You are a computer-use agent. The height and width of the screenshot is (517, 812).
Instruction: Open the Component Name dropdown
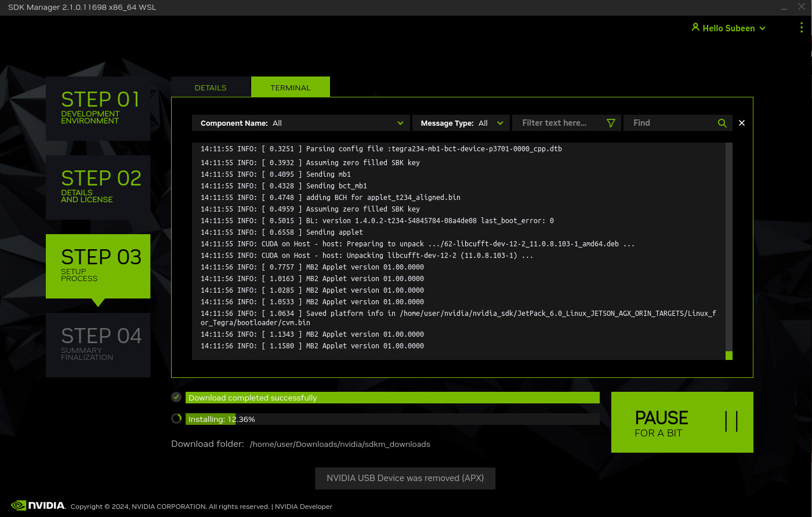(x=301, y=123)
